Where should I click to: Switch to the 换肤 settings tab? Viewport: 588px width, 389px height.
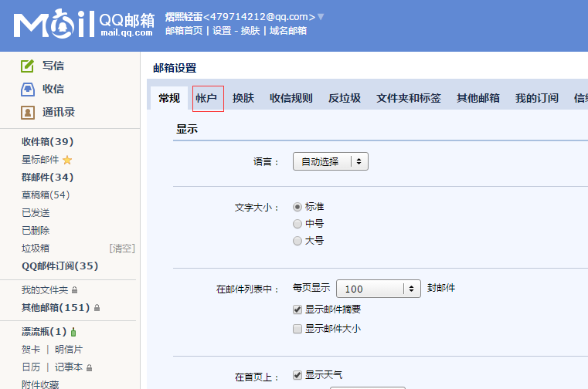point(243,98)
